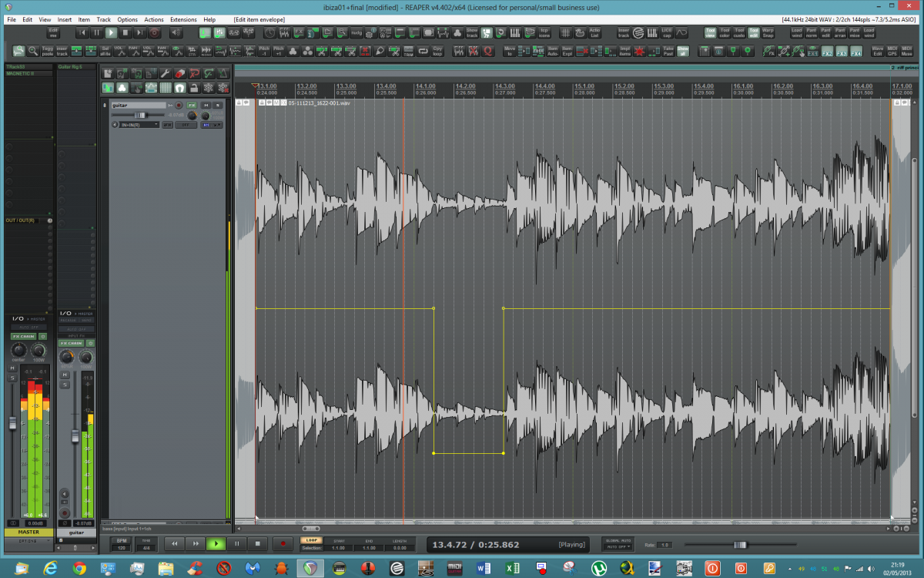Click the red eraser icon
The height and width of the screenshot is (578, 924).
point(179,73)
